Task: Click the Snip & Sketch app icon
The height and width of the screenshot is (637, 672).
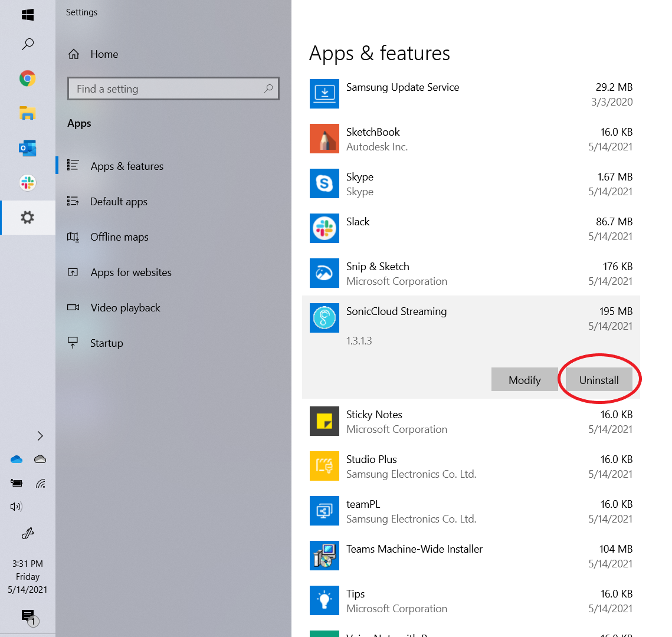Action: click(x=324, y=273)
